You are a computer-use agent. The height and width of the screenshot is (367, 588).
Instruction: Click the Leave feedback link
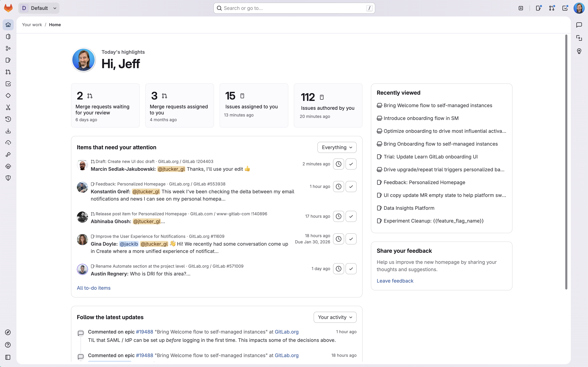(x=395, y=281)
